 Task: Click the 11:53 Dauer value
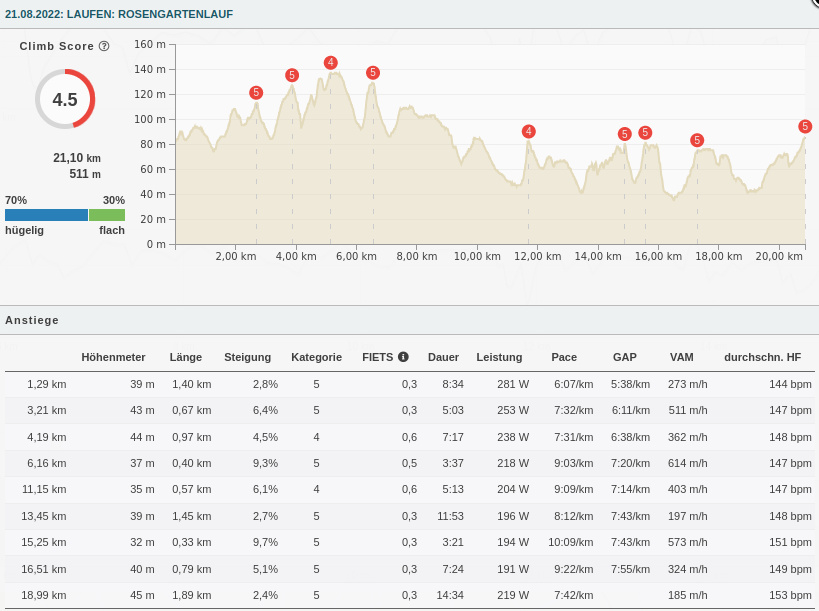(450, 516)
